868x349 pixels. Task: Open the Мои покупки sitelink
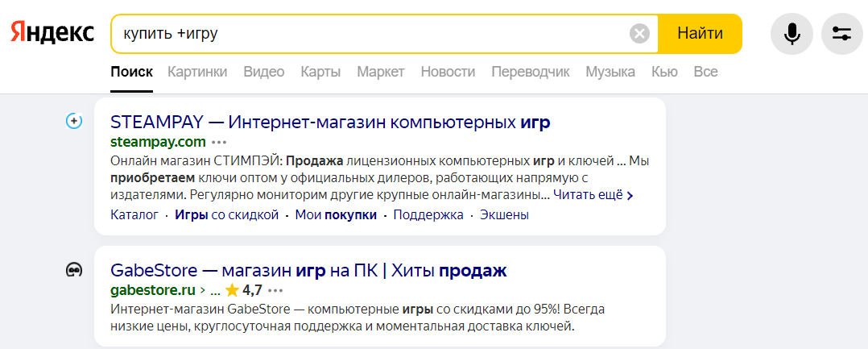point(336,215)
